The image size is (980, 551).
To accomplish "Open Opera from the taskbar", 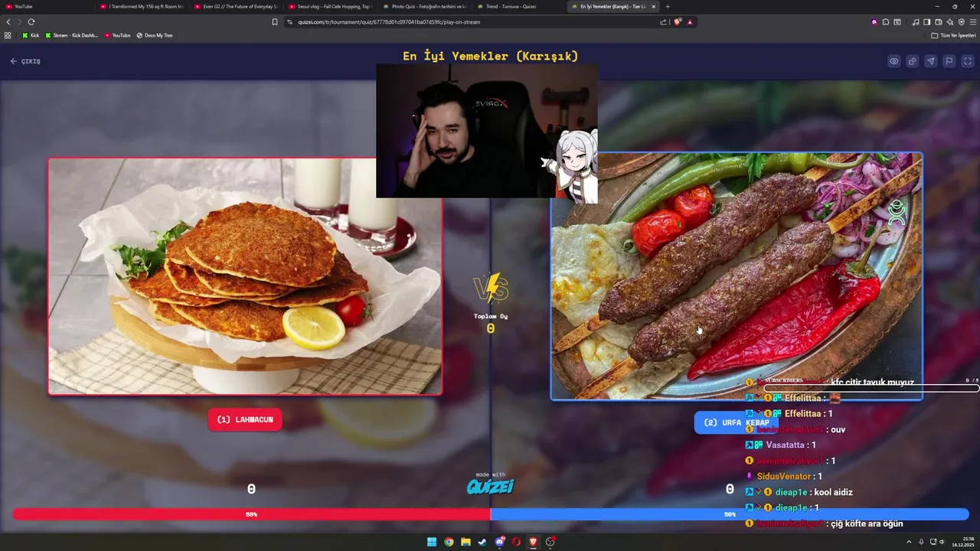I will pos(517,542).
